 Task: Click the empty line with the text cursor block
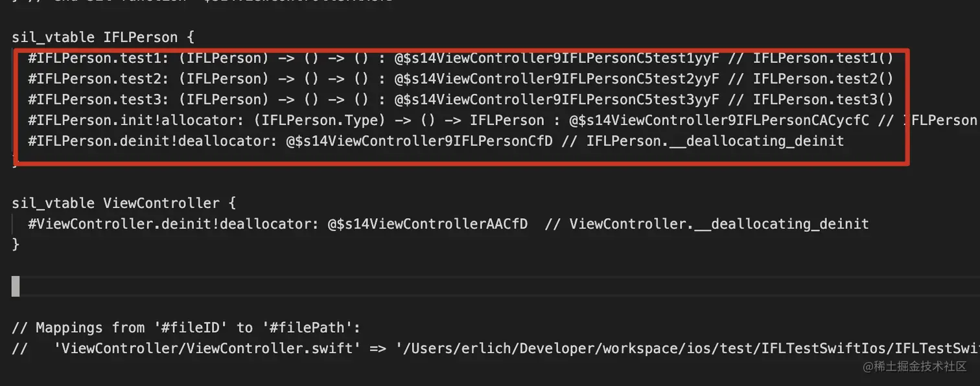tap(16, 286)
